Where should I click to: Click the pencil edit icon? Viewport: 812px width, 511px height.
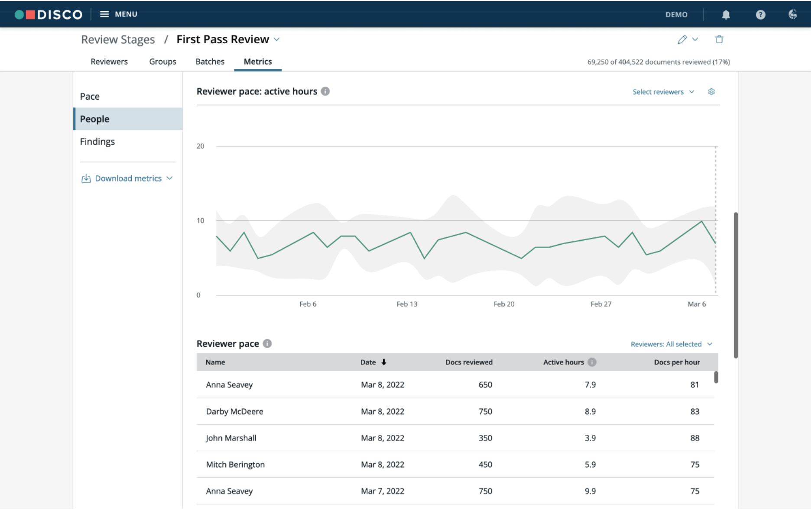click(x=682, y=39)
